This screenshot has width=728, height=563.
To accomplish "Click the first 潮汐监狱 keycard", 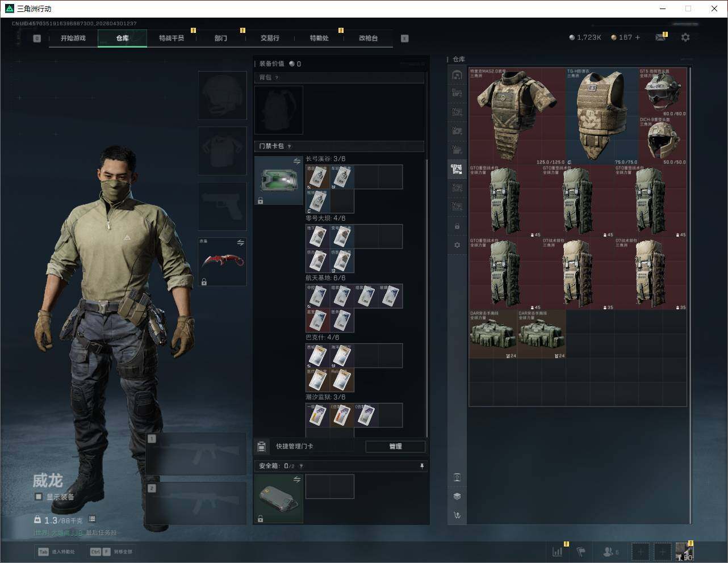I will click(318, 415).
